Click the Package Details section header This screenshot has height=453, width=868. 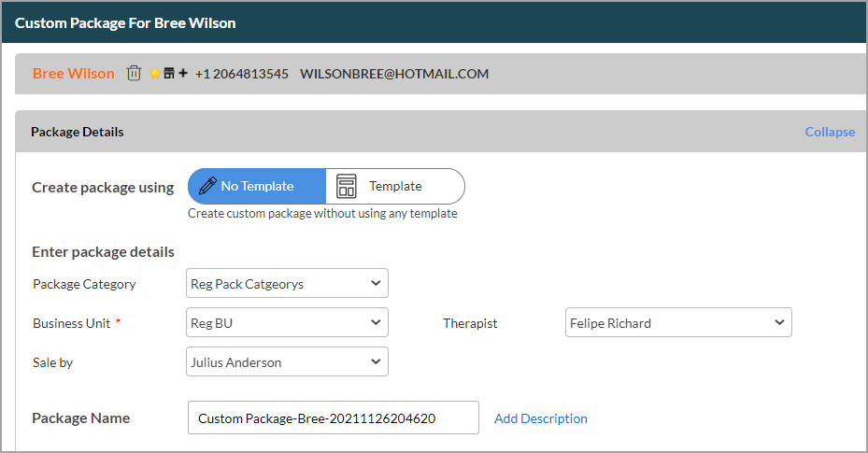pos(440,132)
